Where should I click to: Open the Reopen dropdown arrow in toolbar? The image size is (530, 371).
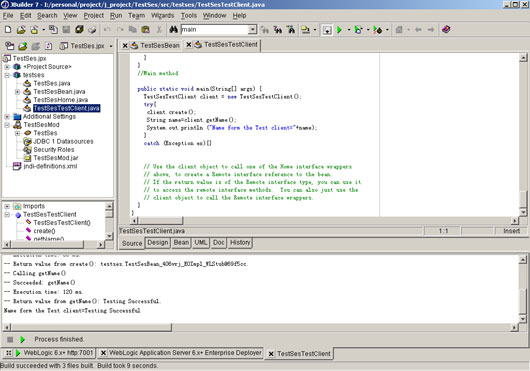click(44, 30)
